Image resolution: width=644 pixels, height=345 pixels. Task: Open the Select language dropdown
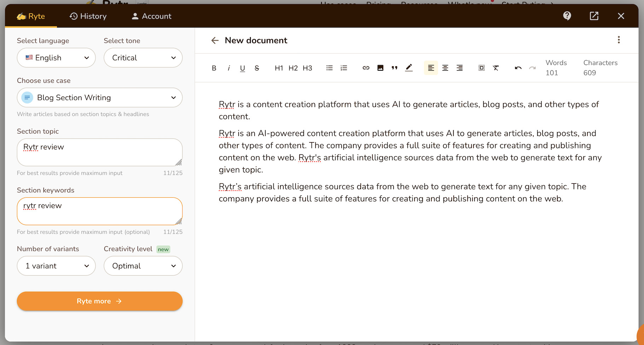(56, 58)
